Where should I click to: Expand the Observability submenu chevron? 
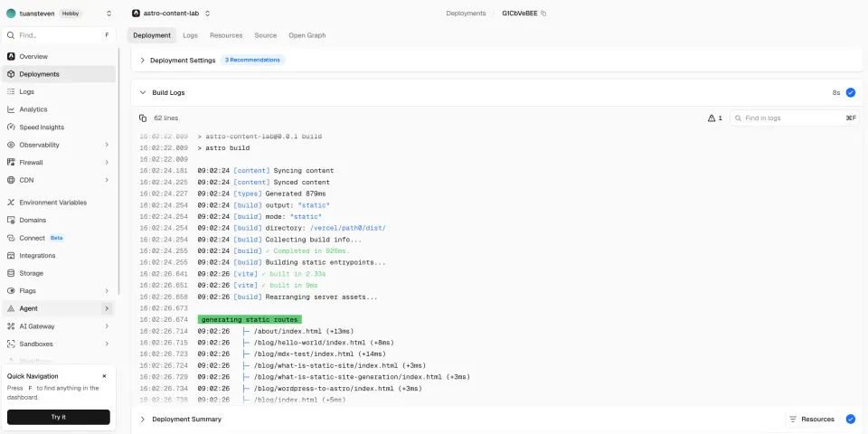pos(107,145)
